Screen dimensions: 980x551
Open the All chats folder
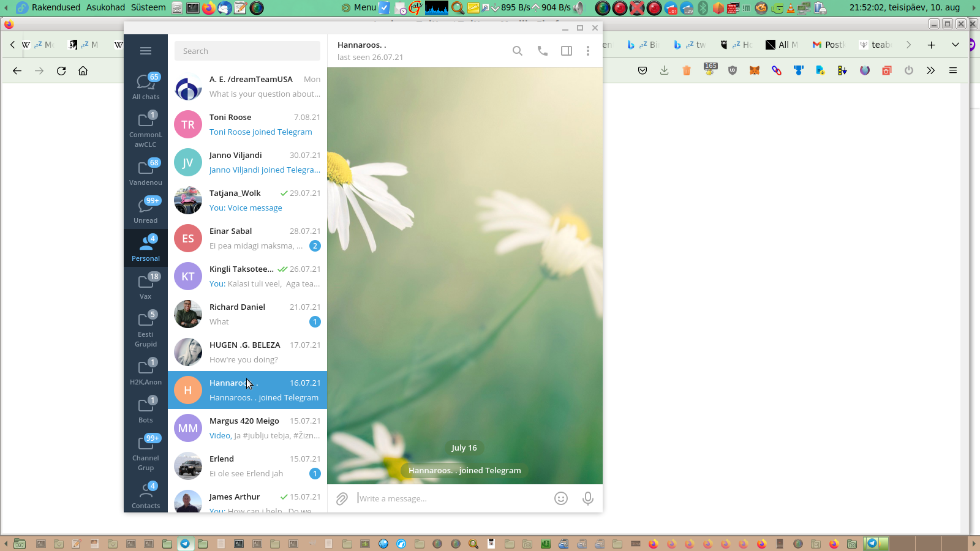click(x=146, y=86)
